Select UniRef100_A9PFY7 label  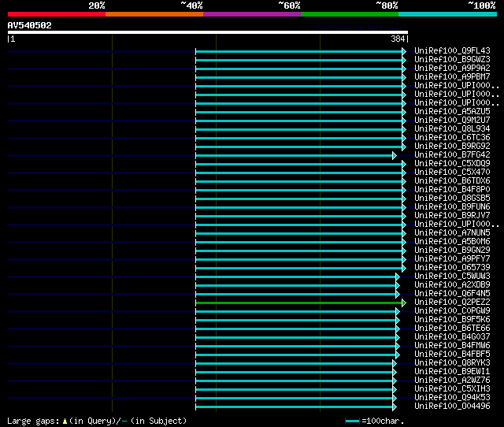pos(452,259)
